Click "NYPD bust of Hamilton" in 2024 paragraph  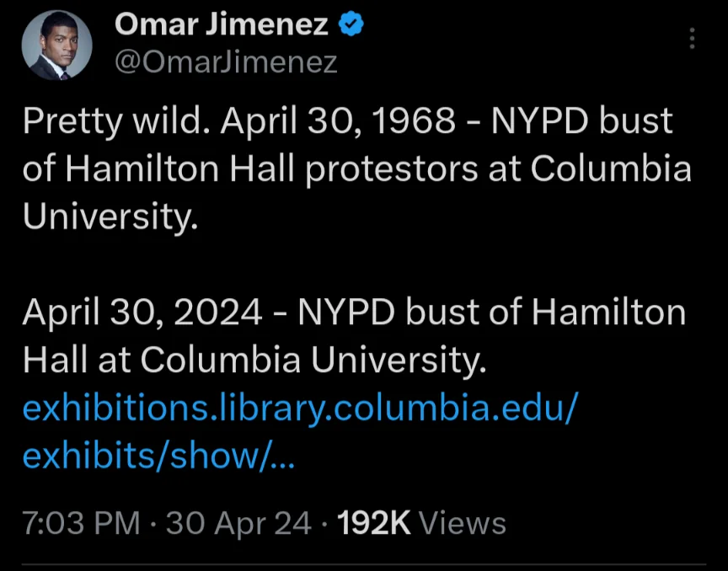(492, 313)
